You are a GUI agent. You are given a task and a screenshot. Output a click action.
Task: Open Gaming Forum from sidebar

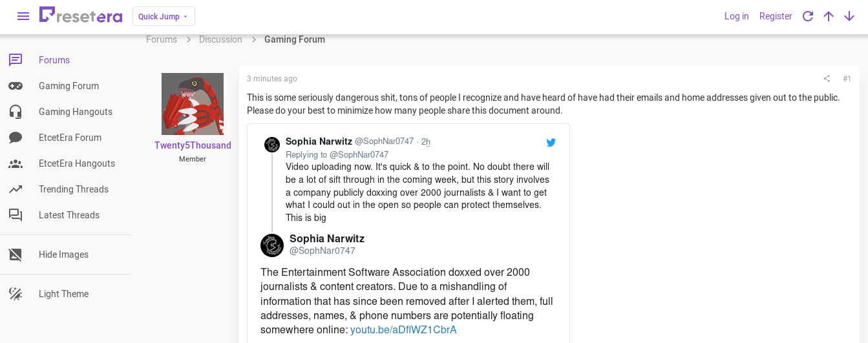point(69,86)
